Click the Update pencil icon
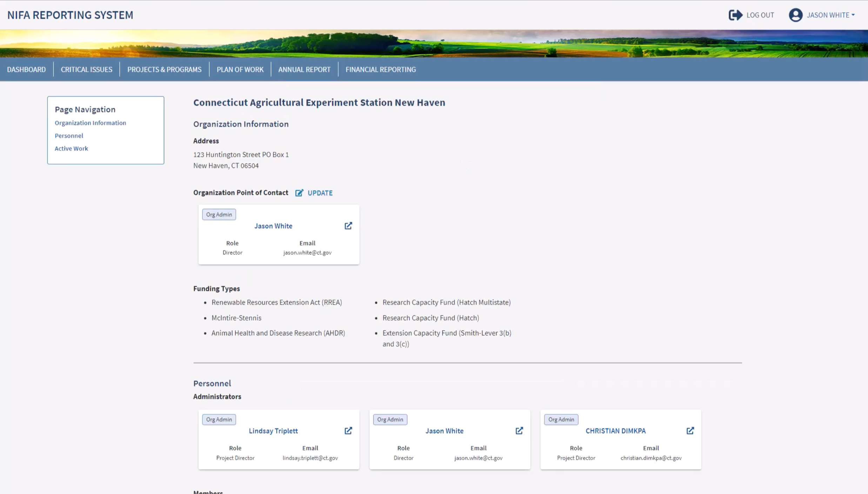This screenshot has width=868, height=494. [x=299, y=193]
